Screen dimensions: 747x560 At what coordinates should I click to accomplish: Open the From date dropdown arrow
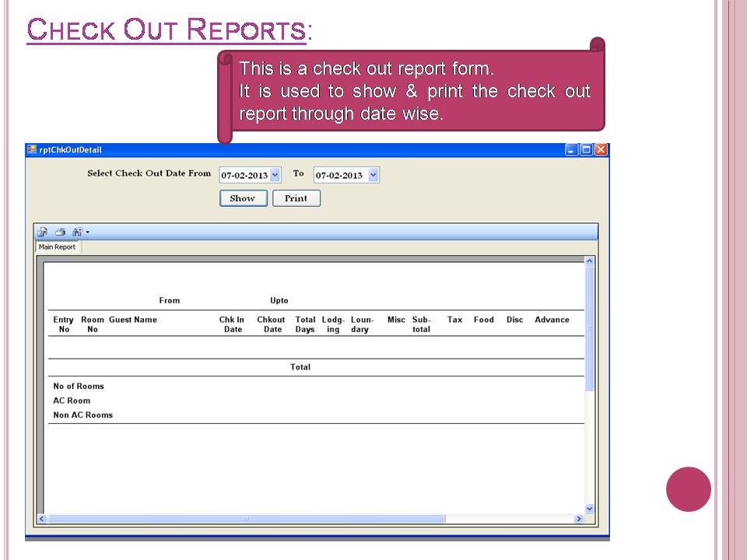(275, 175)
